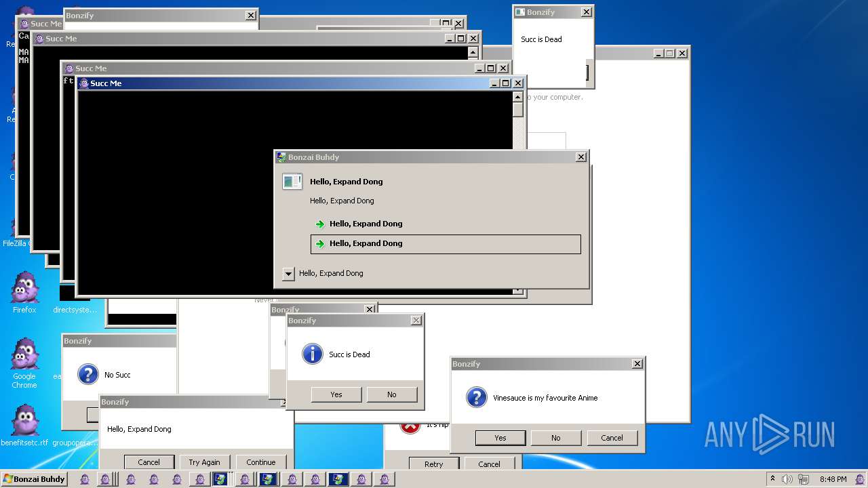Image resolution: width=868 pixels, height=488 pixels.
Task: Click the question icon beside Vinesauce message
Action: [x=477, y=397]
